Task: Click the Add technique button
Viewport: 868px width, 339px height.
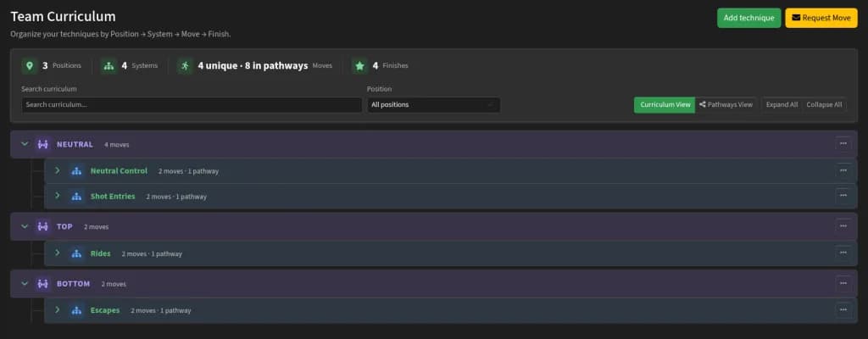Action: click(x=748, y=18)
